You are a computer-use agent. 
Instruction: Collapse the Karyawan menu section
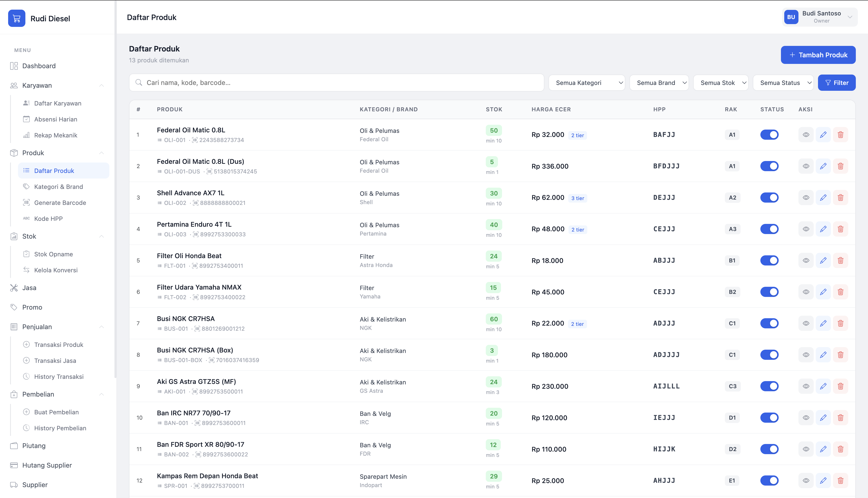101,85
